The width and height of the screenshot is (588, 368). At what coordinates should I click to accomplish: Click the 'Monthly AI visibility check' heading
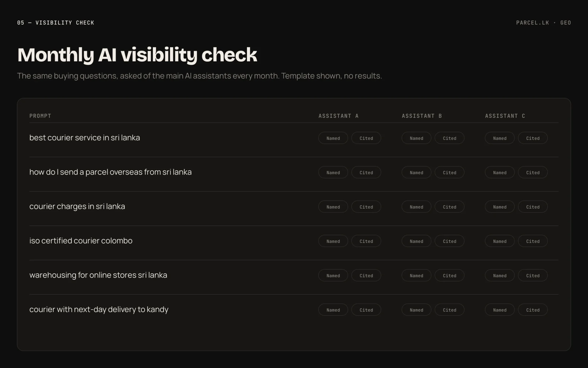pyautogui.click(x=137, y=55)
